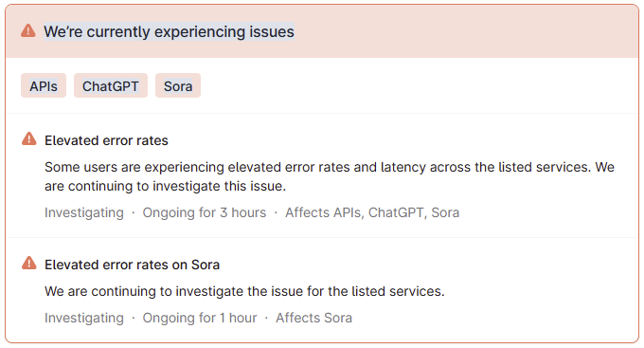Open the 'Elevated error rates' incident title

click(106, 140)
